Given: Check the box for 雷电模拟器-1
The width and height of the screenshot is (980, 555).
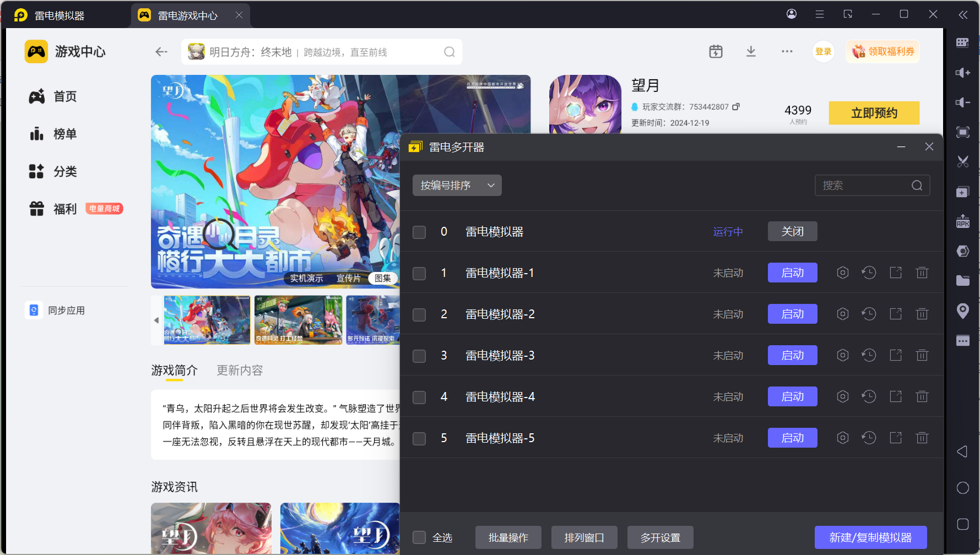Looking at the screenshot, I should [x=419, y=273].
